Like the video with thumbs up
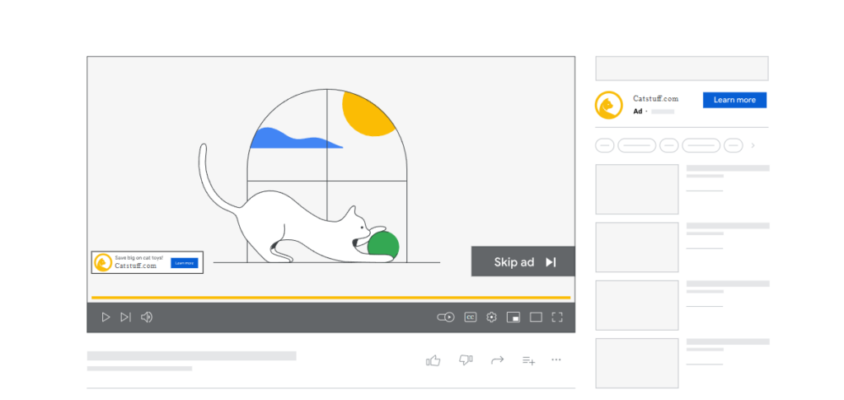844x400 pixels. point(433,360)
